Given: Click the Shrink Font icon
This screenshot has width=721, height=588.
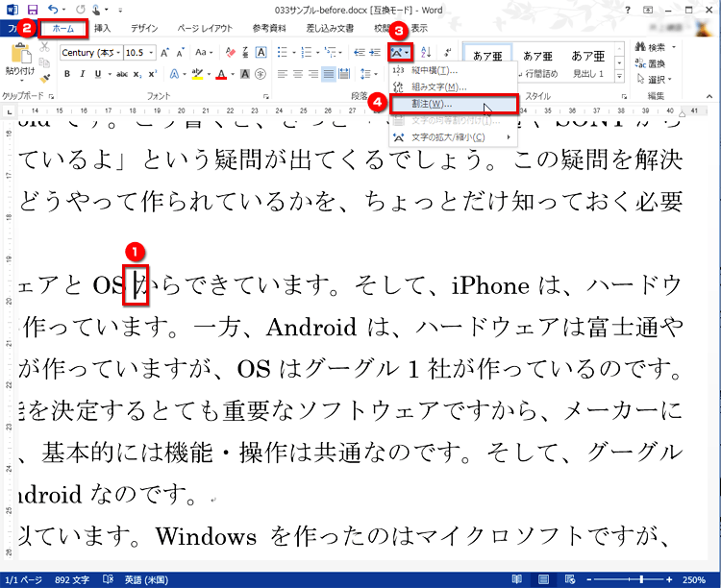Looking at the screenshot, I should point(180,53).
